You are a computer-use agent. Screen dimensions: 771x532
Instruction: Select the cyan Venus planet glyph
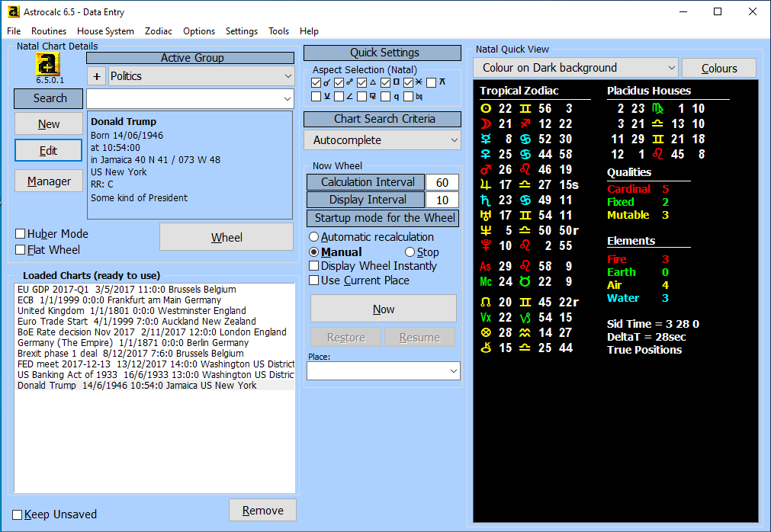point(486,154)
